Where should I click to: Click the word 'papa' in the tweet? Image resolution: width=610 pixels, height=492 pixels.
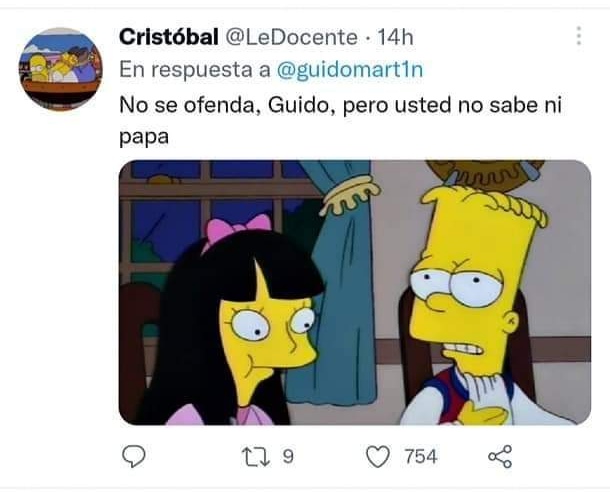(144, 138)
